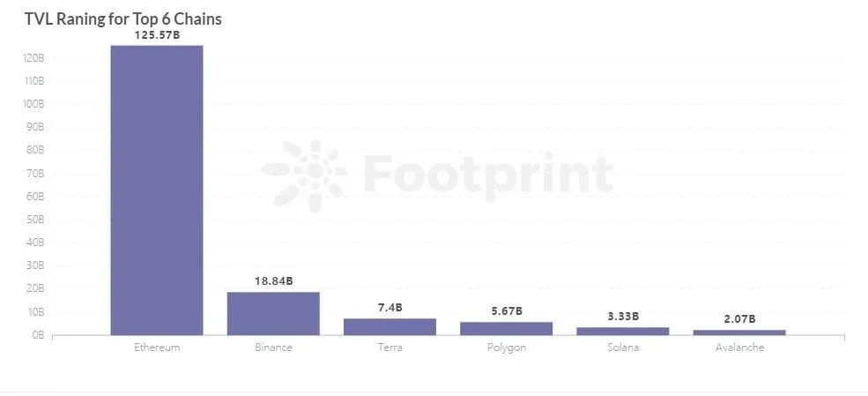Click the Ethereum bar in the chart
Screen dimensions: 868x396
(x=157, y=190)
